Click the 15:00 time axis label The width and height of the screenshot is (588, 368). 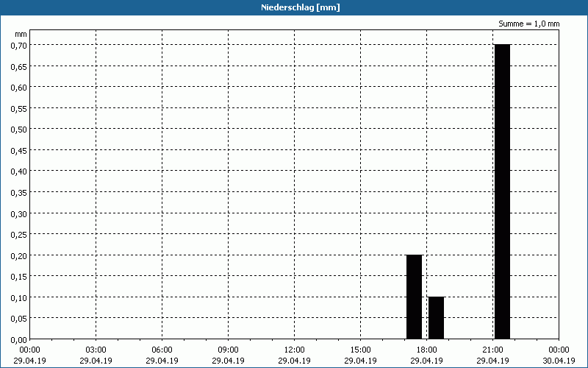pyautogui.click(x=360, y=350)
